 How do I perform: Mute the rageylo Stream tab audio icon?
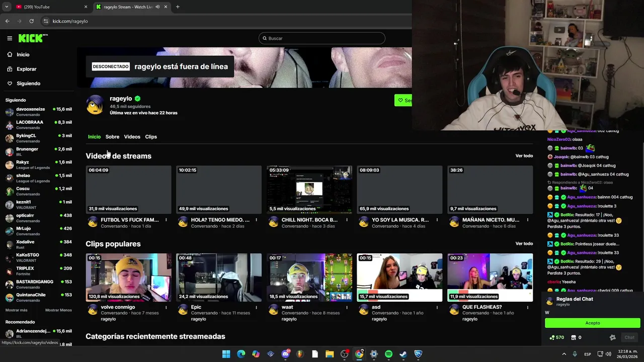157,7
